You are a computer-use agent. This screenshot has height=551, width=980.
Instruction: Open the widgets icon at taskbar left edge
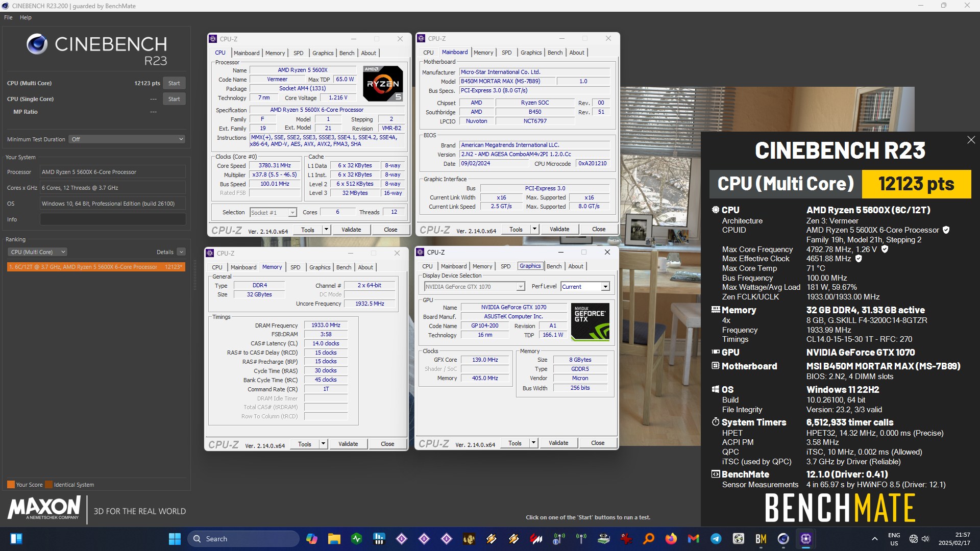16,539
